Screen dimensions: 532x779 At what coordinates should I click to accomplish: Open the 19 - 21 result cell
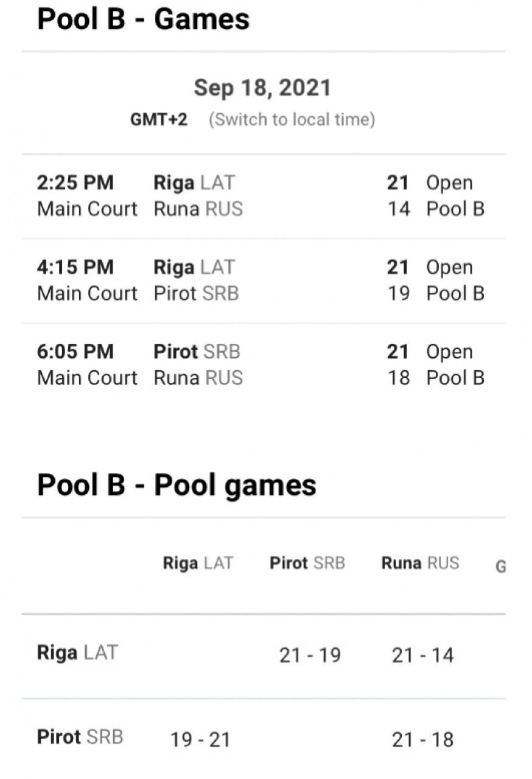pyautogui.click(x=200, y=739)
